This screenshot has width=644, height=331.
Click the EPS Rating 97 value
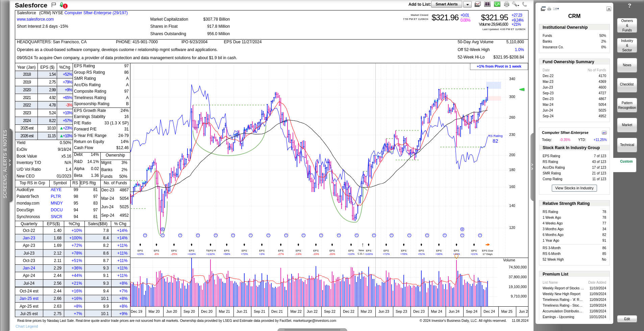point(126,66)
